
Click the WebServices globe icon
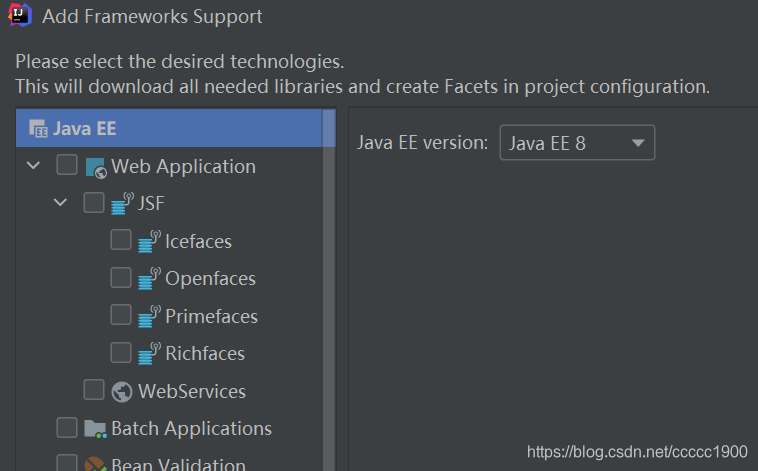pos(122,392)
